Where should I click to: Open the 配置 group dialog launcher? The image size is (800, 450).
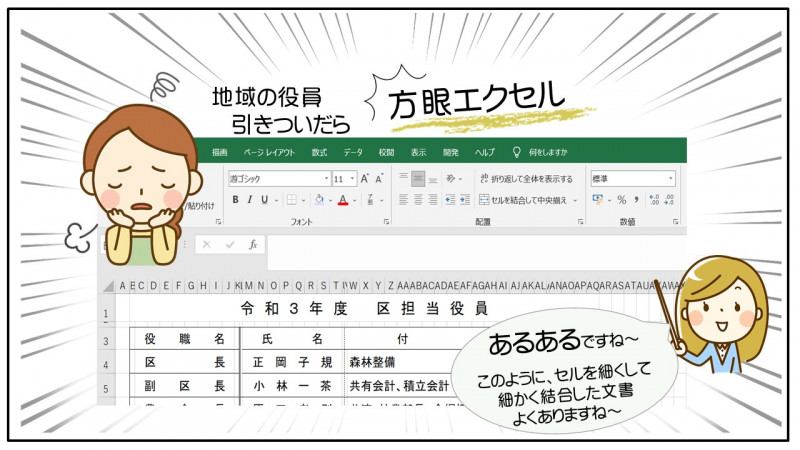580,222
